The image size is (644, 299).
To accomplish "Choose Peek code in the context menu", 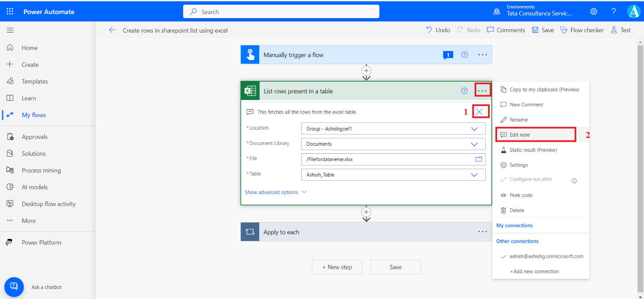I will pyautogui.click(x=521, y=195).
